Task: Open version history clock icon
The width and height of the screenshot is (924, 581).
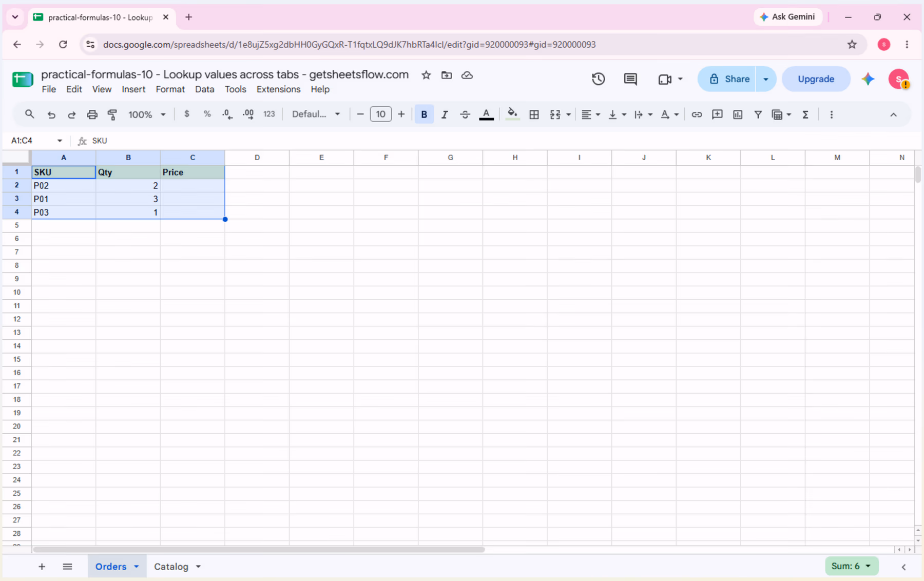Action: [598, 79]
